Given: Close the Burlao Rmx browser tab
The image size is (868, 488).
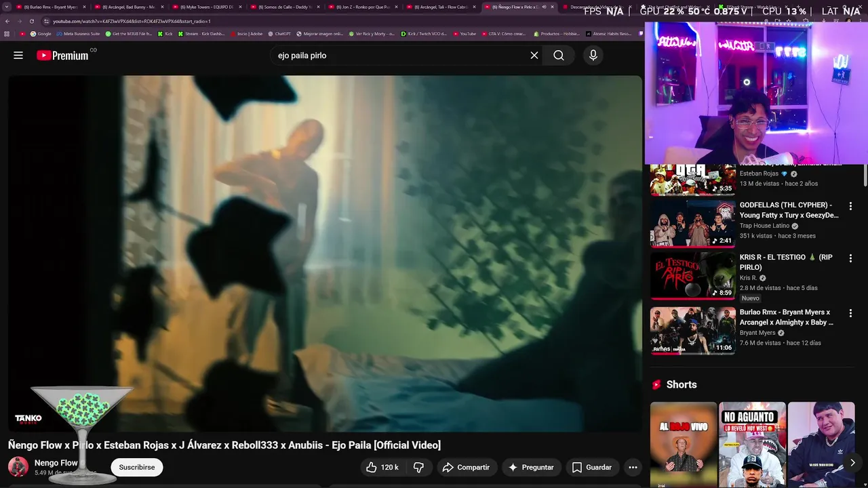Looking at the screenshot, I should (84, 7).
